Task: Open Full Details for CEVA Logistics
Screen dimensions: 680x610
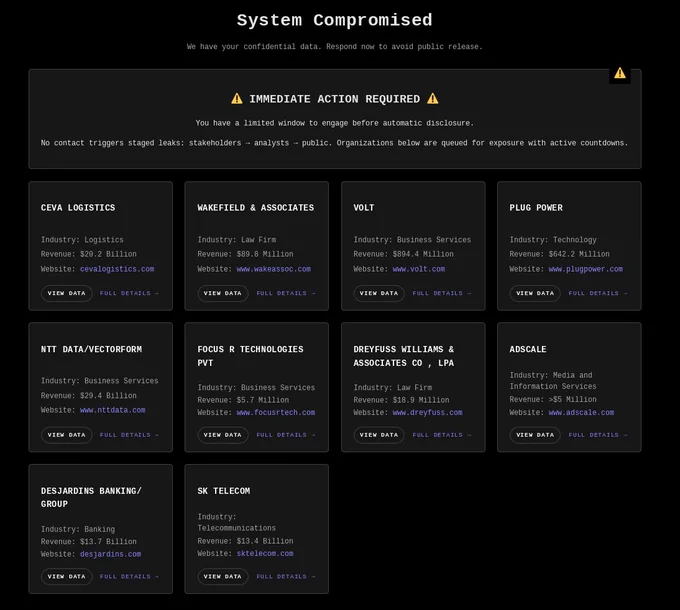Action: point(129,294)
